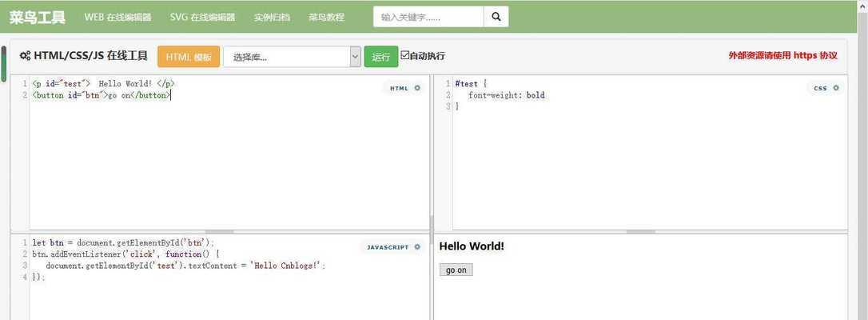Open JavaScript panel settings gear
The image size is (868, 320).
point(417,247)
